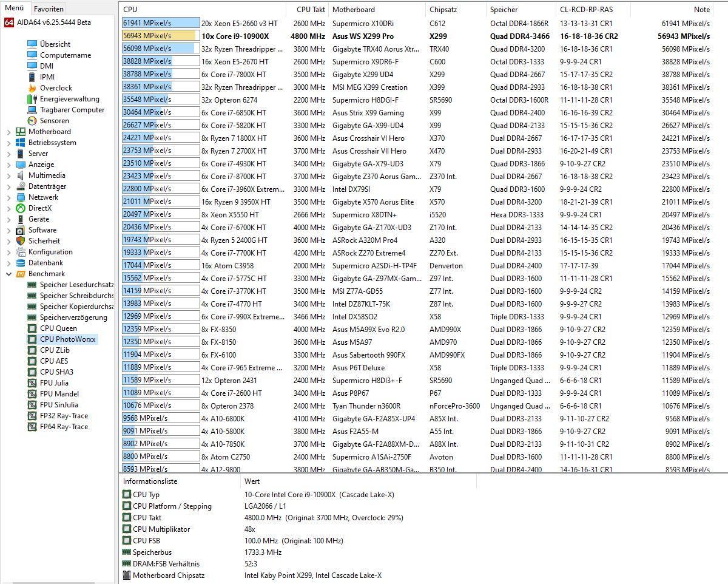The image size is (728, 584).
Task: Click the Motherboard category icon
Action: coord(21,132)
